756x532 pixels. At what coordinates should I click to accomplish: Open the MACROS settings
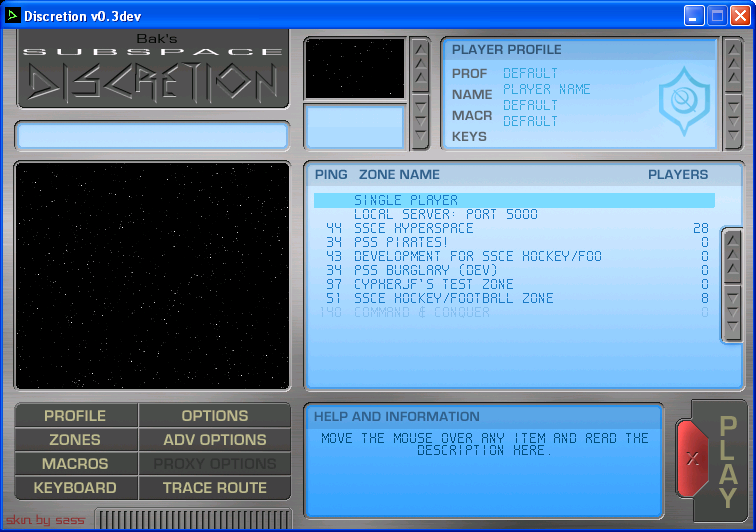(x=75, y=464)
